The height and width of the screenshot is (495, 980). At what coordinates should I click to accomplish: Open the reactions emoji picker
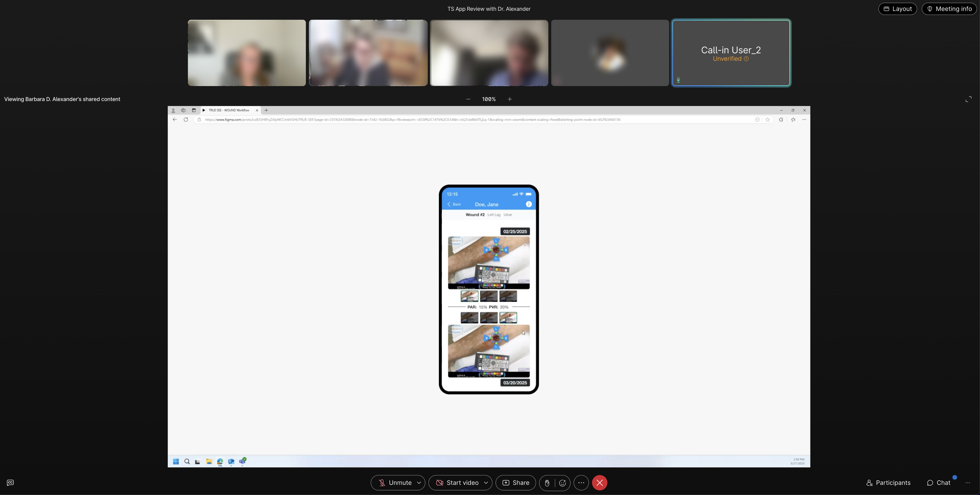click(563, 483)
